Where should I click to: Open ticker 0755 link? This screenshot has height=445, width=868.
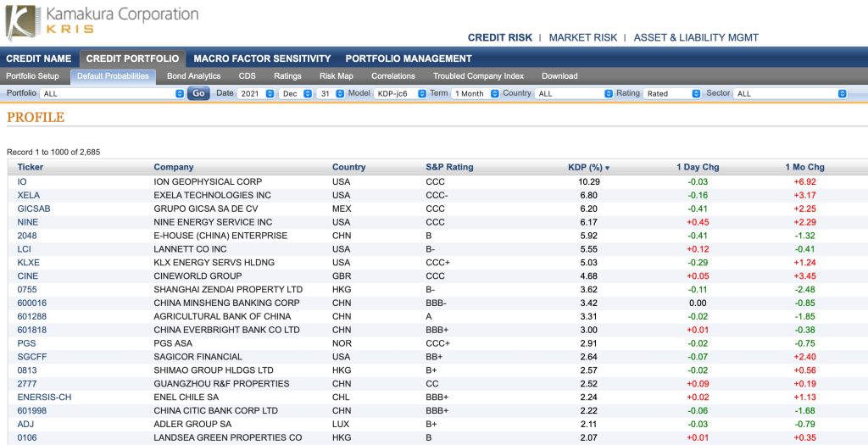[27, 290]
